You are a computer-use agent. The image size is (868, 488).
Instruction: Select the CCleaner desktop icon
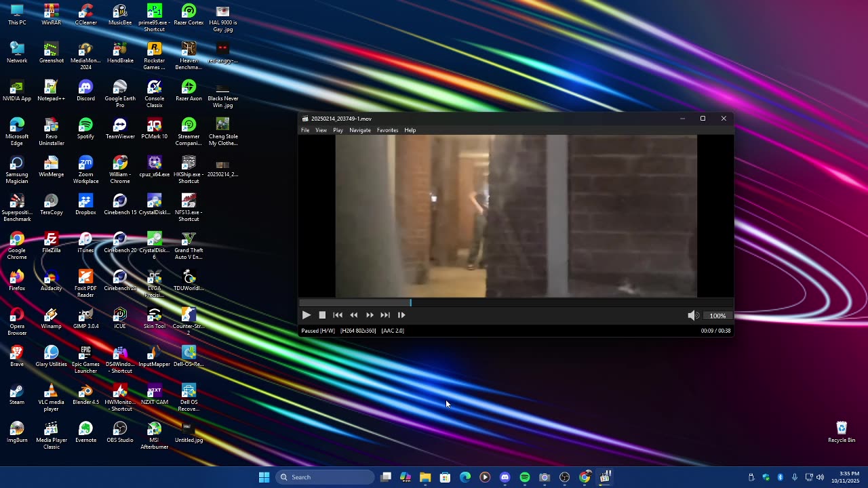click(85, 15)
